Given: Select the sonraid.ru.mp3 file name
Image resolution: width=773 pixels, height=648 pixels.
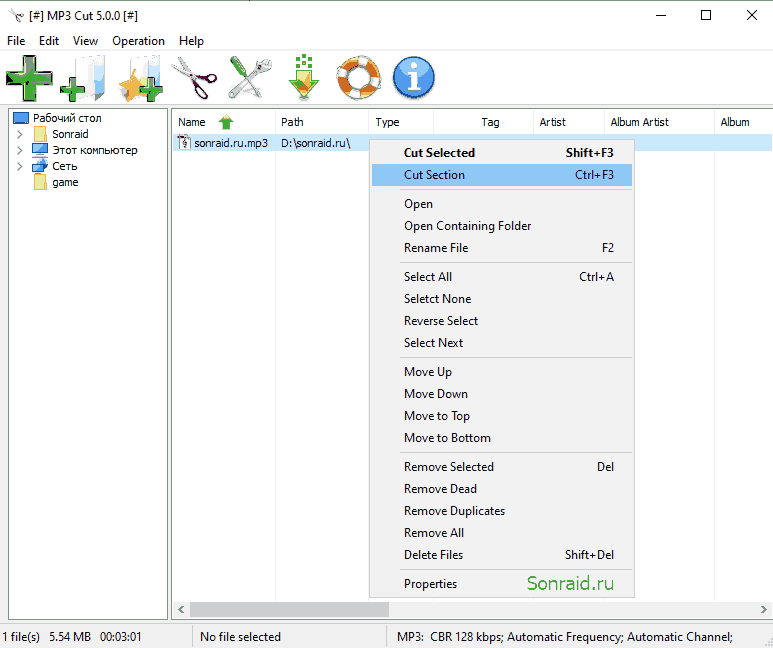Looking at the screenshot, I should pos(231,143).
